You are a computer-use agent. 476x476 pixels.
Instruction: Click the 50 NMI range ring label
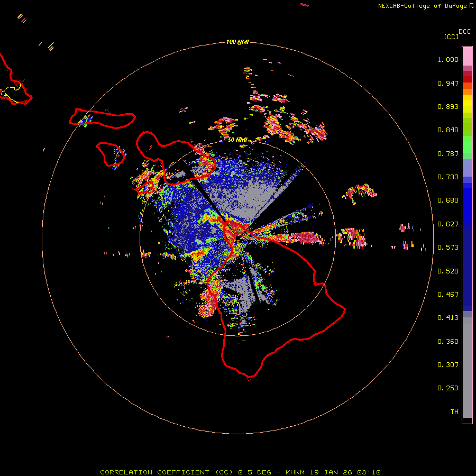pyautogui.click(x=237, y=140)
